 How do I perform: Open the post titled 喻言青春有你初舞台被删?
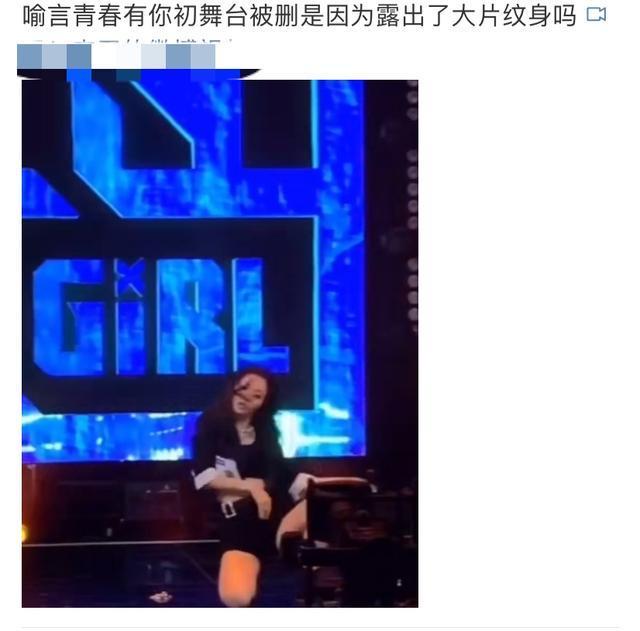click(299, 16)
